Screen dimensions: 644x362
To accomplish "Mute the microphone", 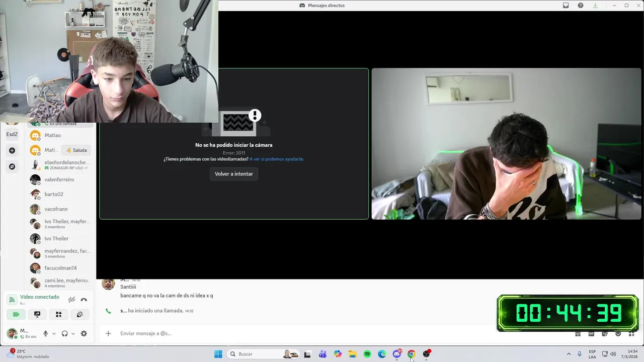I will point(45,333).
